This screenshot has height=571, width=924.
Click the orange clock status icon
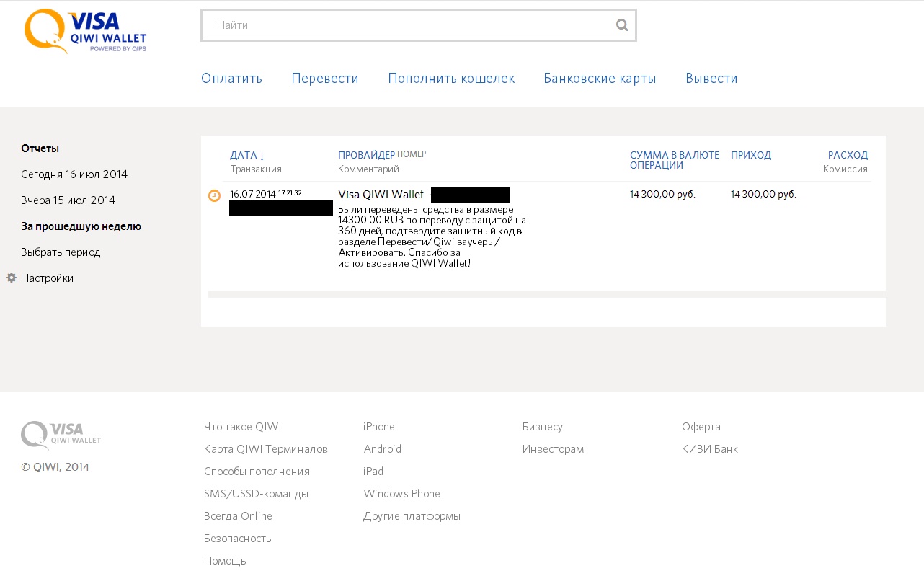click(x=214, y=195)
